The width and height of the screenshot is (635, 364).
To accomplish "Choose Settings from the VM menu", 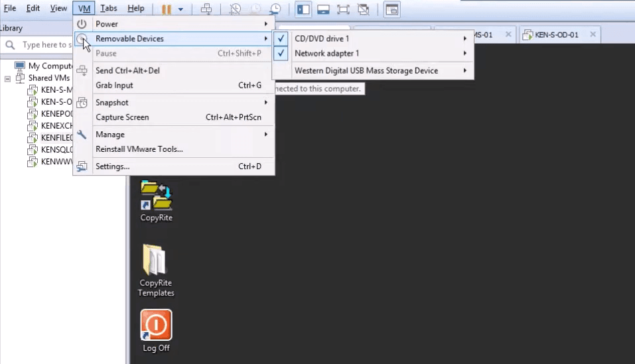I will pyautogui.click(x=113, y=166).
